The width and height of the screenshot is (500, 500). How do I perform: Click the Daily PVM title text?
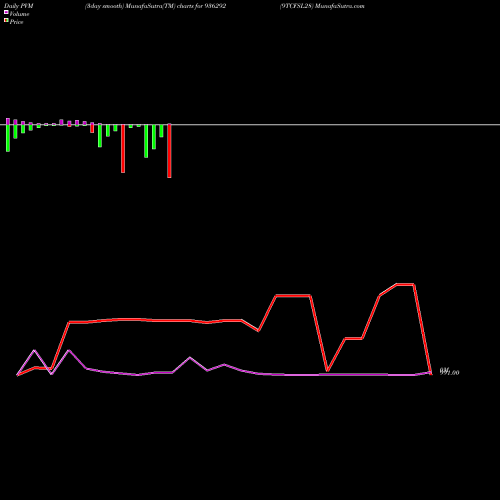click(19, 6)
